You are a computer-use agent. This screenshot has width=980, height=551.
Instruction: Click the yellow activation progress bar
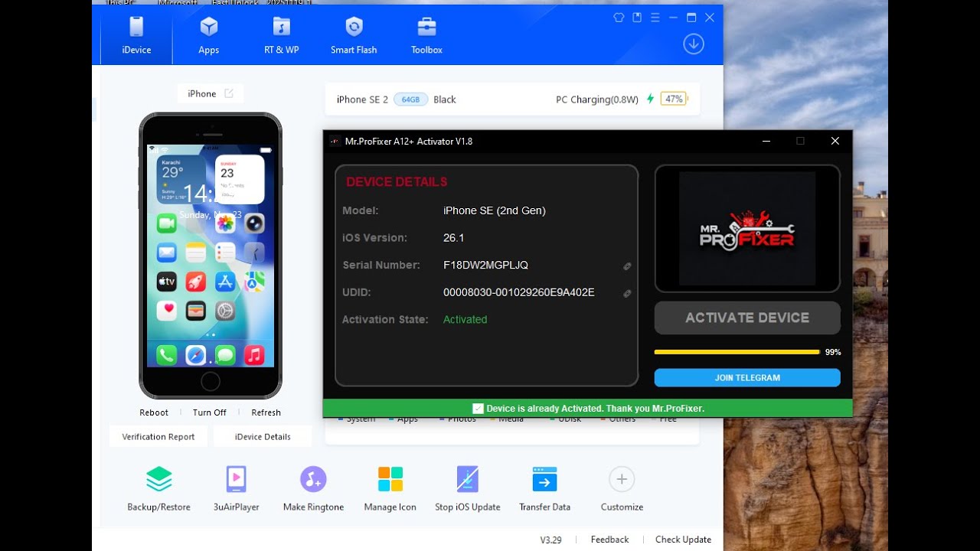pos(737,352)
